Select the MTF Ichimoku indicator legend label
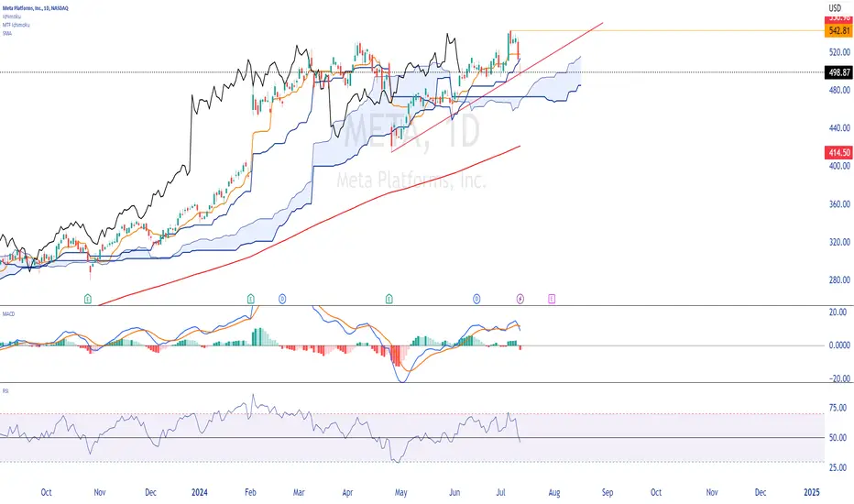Viewport: 854px width, 504px height. point(16,25)
